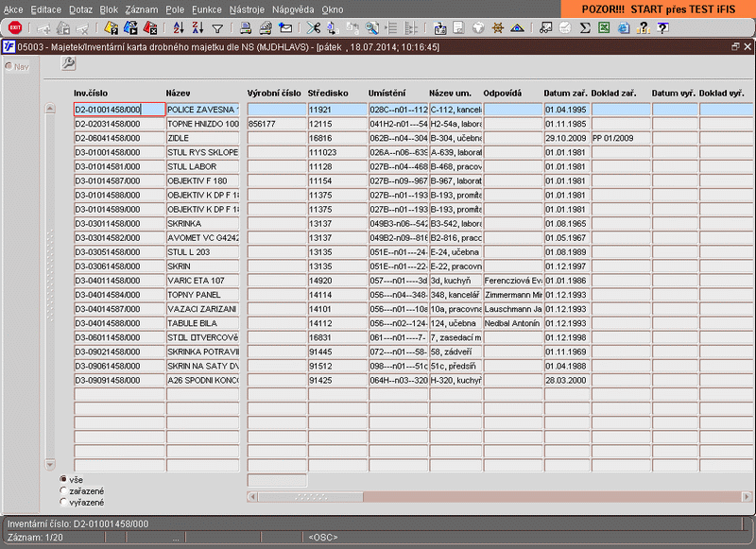The height and width of the screenshot is (549, 756).
Task: Click the execute query icon with play symbol
Action: point(130,28)
